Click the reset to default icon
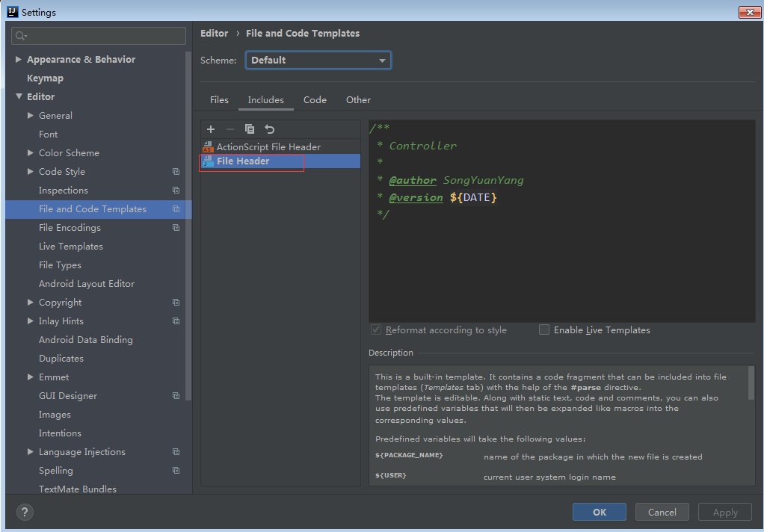Image resolution: width=764 pixels, height=532 pixels. tap(270, 129)
